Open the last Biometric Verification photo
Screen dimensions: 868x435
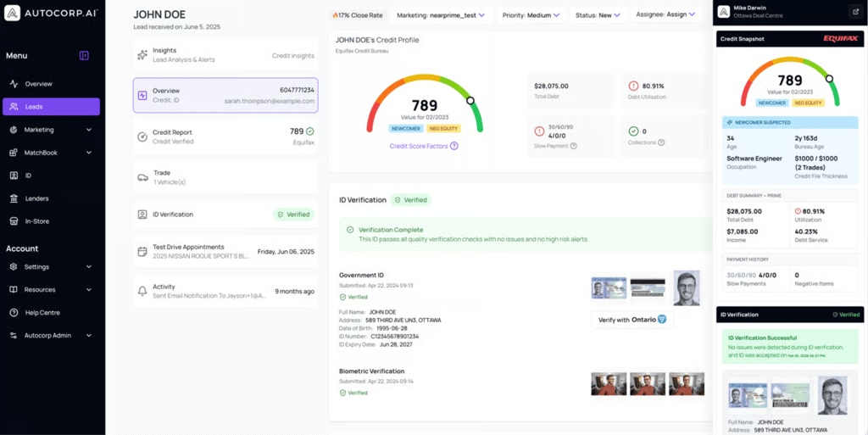[687, 383]
